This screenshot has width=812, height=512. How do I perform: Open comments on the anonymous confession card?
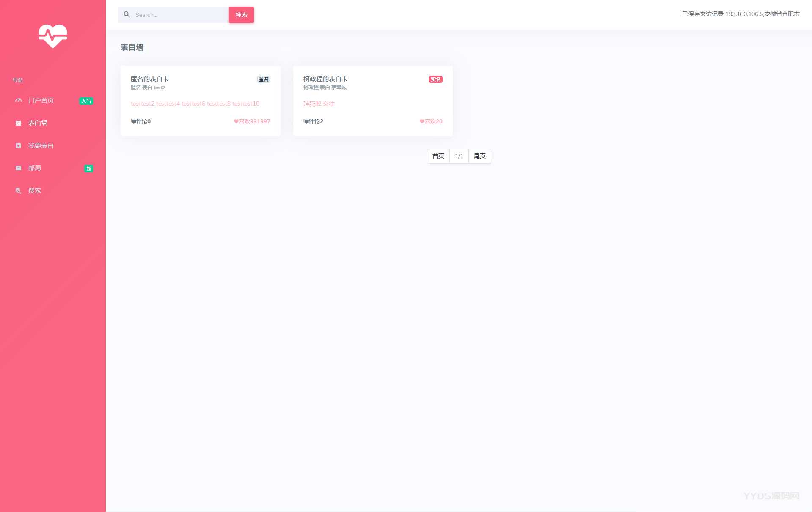[x=141, y=121]
